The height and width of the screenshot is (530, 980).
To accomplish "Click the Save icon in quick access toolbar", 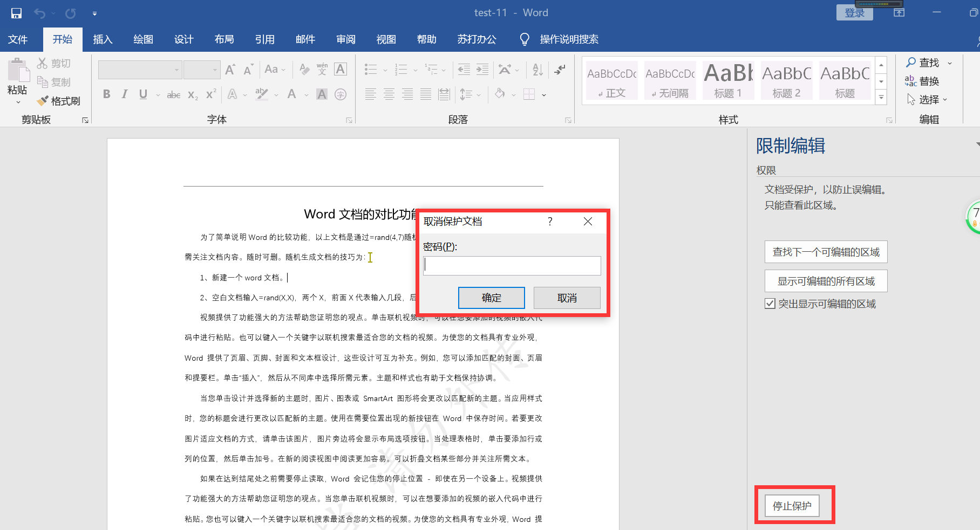I will [17, 13].
